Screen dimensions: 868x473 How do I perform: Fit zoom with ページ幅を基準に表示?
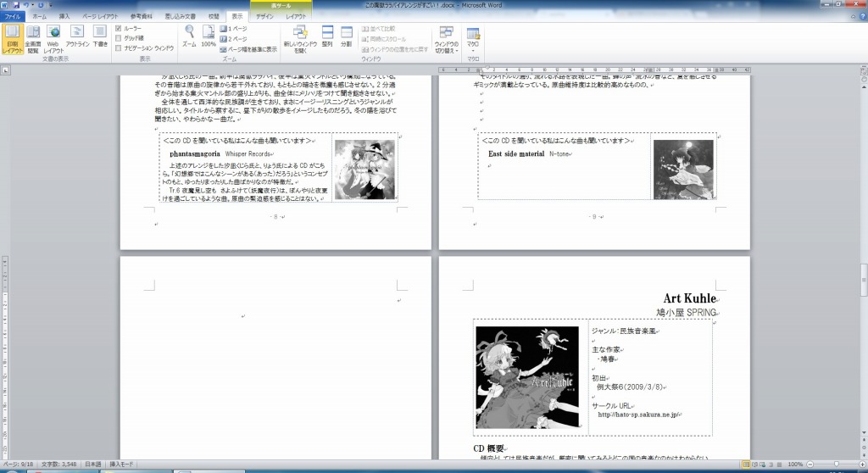(x=248, y=49)
